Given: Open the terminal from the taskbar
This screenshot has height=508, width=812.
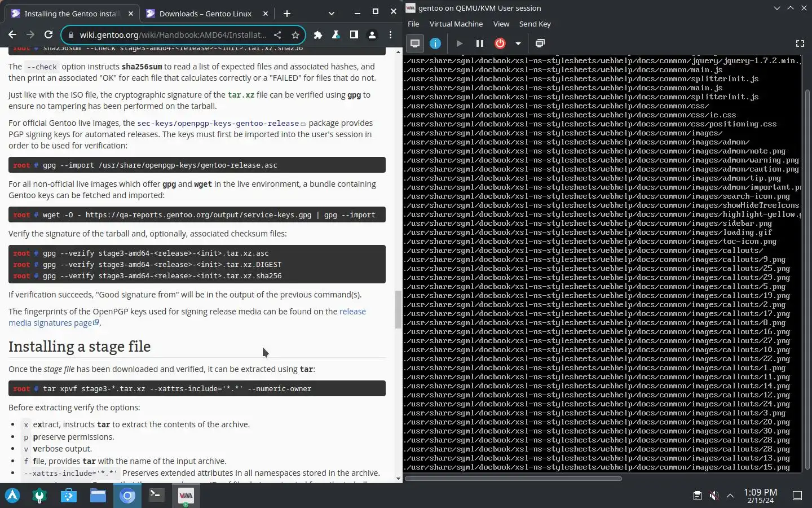Looking at the screenshot, I should [156, 496].
